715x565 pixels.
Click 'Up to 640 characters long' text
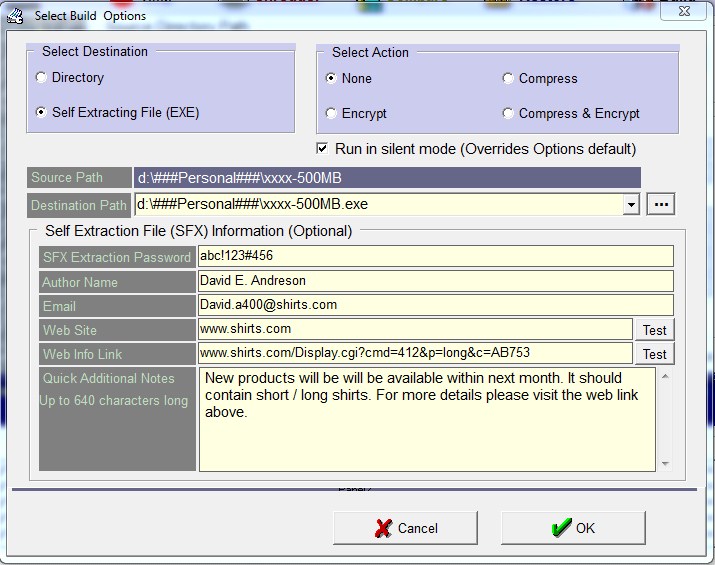tap(114, 400)
